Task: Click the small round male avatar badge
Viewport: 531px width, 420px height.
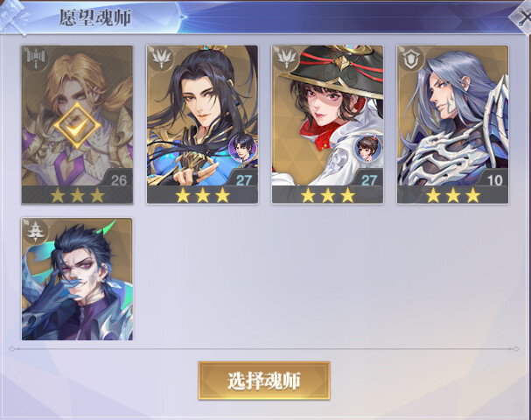Action: (x=242, y=148)
